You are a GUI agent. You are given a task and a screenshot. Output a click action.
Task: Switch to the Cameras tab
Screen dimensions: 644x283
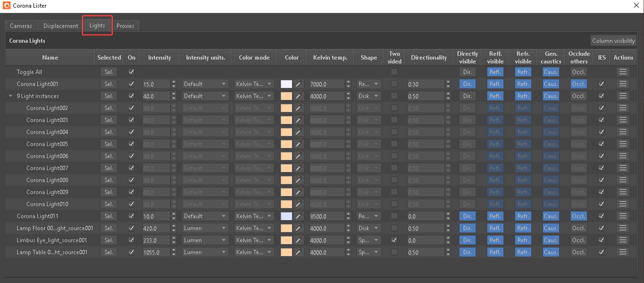(21, 26)
